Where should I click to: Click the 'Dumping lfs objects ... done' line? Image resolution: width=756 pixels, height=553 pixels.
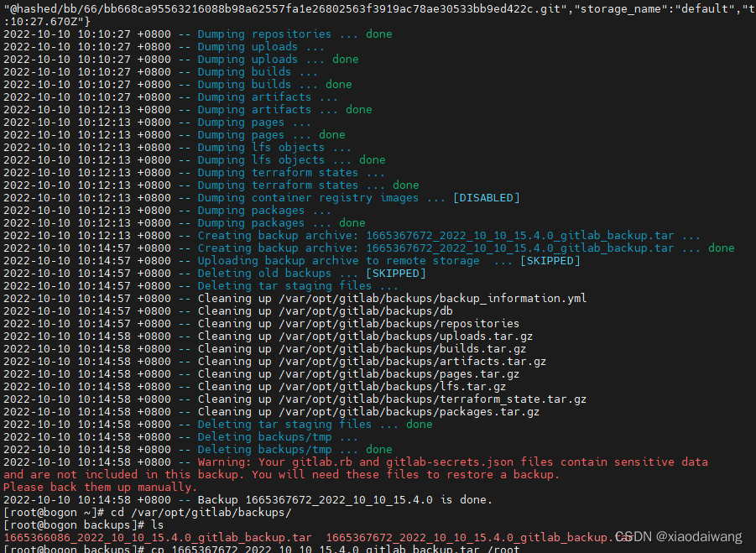195,159
